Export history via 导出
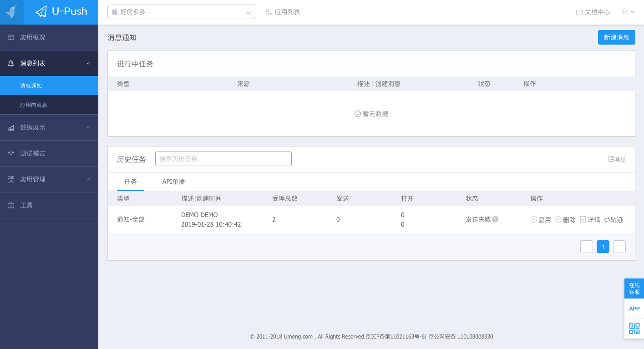 tap(617, 159)
